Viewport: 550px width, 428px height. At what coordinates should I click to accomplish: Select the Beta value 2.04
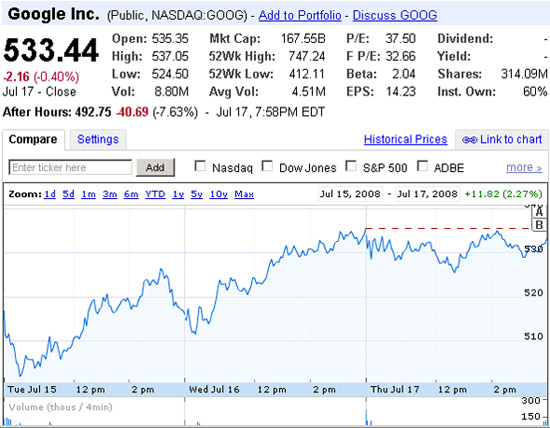click(404, 74)
